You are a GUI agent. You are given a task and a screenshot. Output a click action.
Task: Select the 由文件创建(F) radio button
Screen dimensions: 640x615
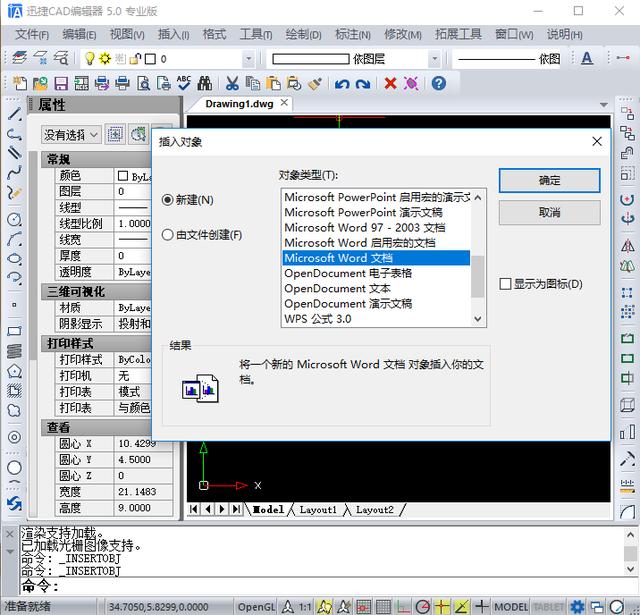pyautogui.click(x=168, y=236)
